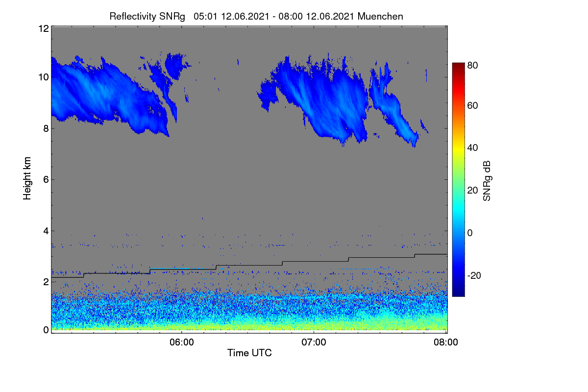Click the 07:00 time tick label
588x392 pixels.
pyautogui.click(x=314, y=343)
